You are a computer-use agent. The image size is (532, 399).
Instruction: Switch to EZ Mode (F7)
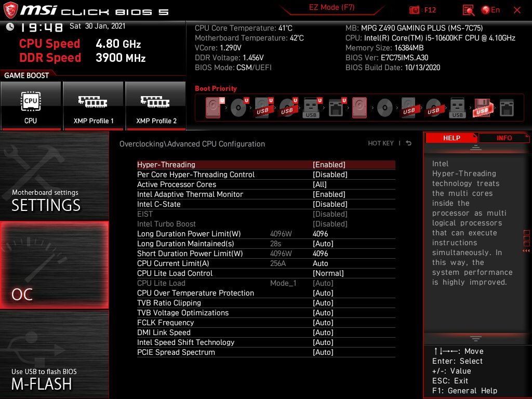[331, 7]
